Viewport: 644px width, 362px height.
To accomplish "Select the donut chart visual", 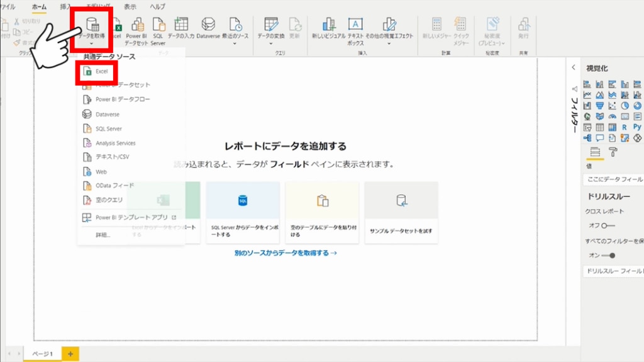I will [637, 106].
